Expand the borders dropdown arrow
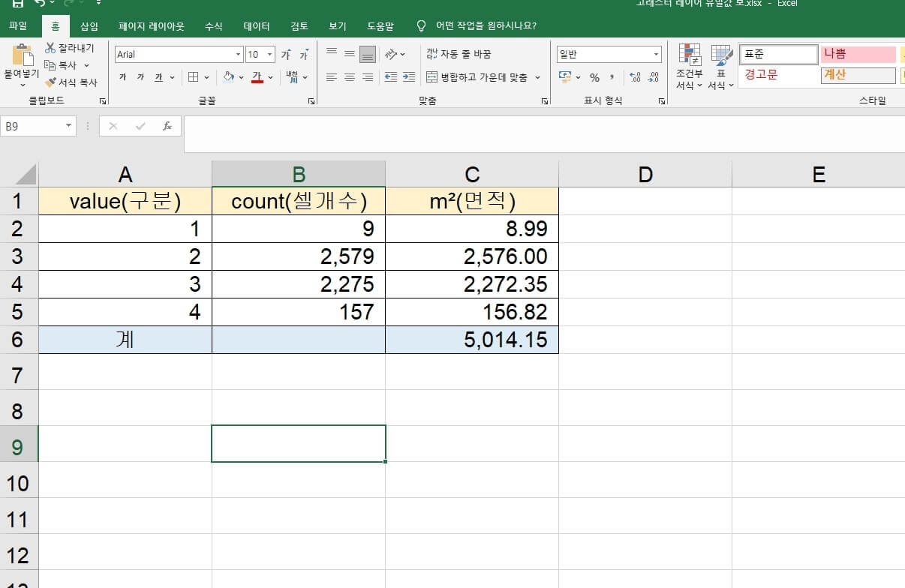 (206, 77)
